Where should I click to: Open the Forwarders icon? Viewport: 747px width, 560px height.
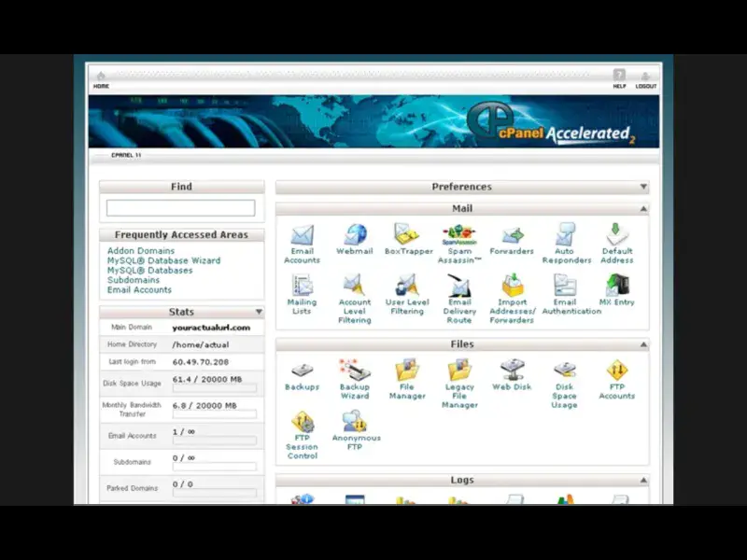(512, 235)
